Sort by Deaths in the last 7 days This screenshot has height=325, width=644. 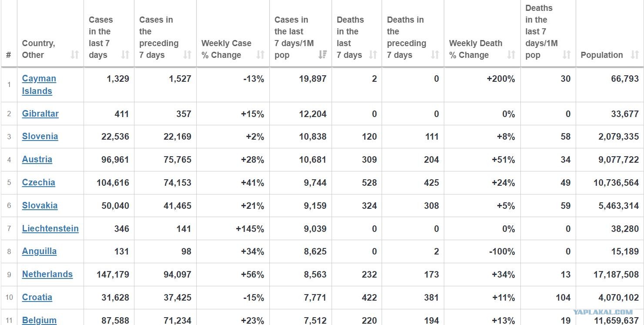(x=373, y=55)
